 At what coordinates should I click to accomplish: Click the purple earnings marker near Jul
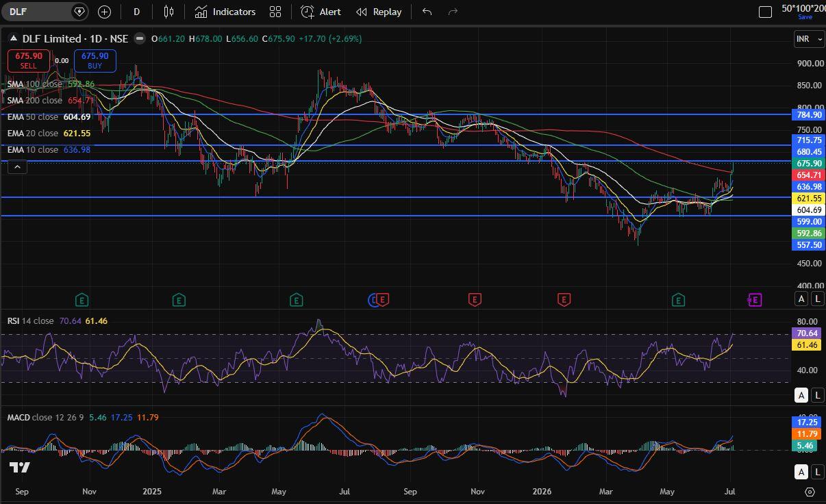coord(754,299)
